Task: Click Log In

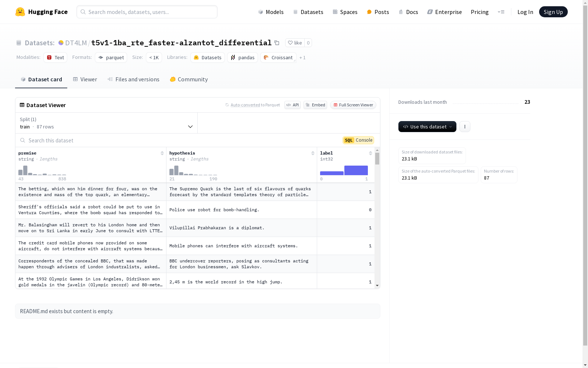Action: pos(525,12)
